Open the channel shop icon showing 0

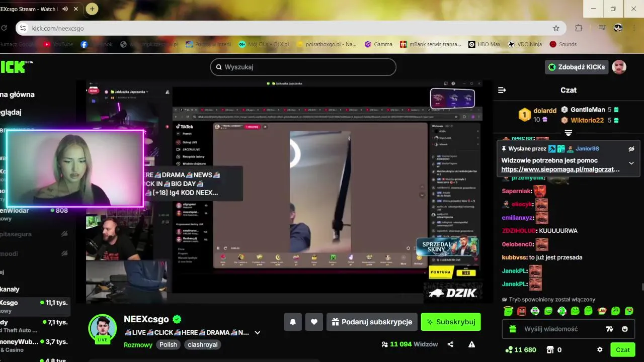click(554, 350)
